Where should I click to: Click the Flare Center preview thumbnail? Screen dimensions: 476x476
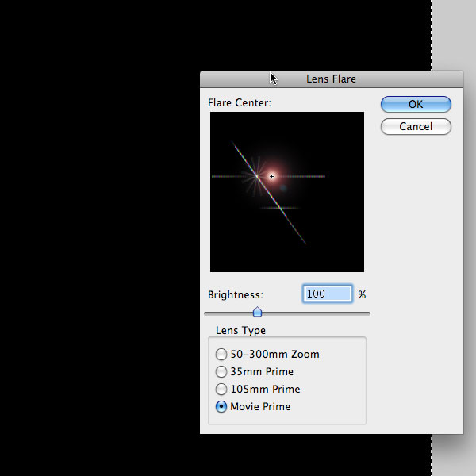(287, 192)
